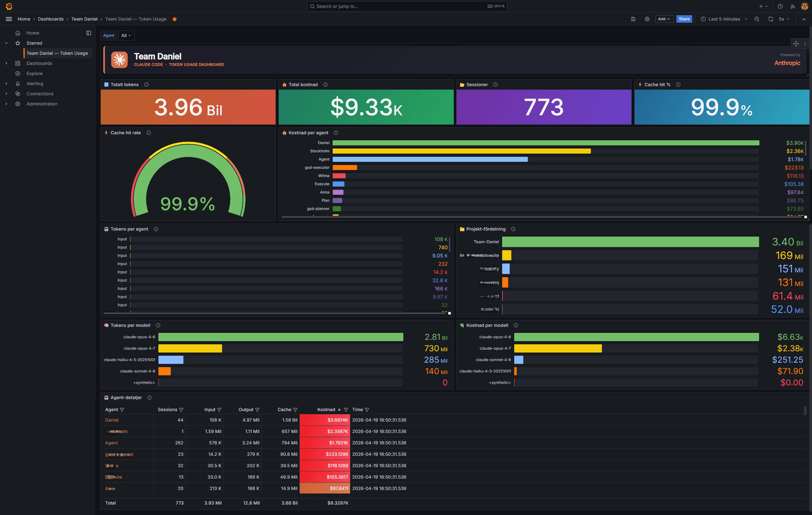Click the Agent-detaljer table vertical scrollbar
Image resolution: width=812 pixels, height=515 pixels.
[805, 411]
